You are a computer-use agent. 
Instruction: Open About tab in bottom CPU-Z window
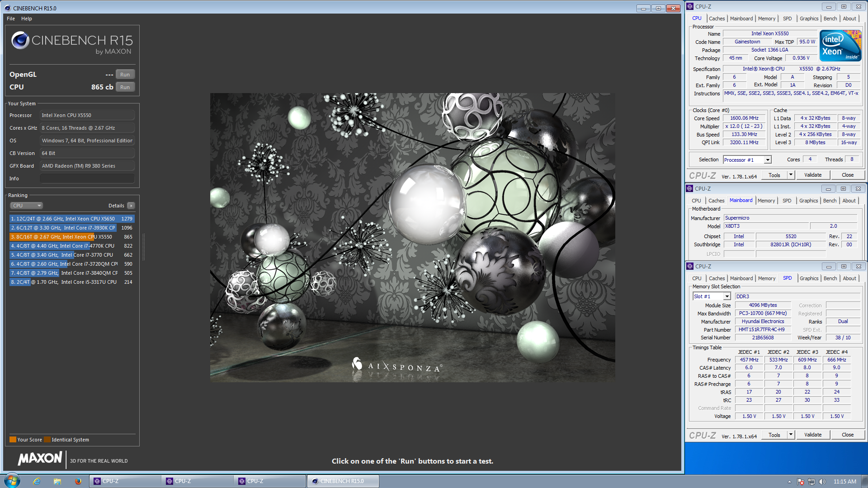849,278
